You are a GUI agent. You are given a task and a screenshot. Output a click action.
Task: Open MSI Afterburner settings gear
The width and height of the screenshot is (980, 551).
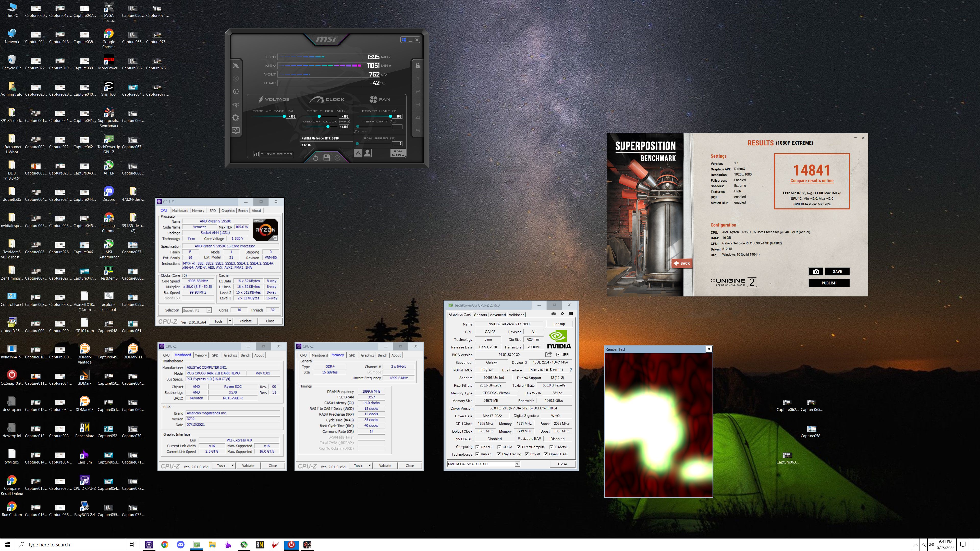pos(236,118)
